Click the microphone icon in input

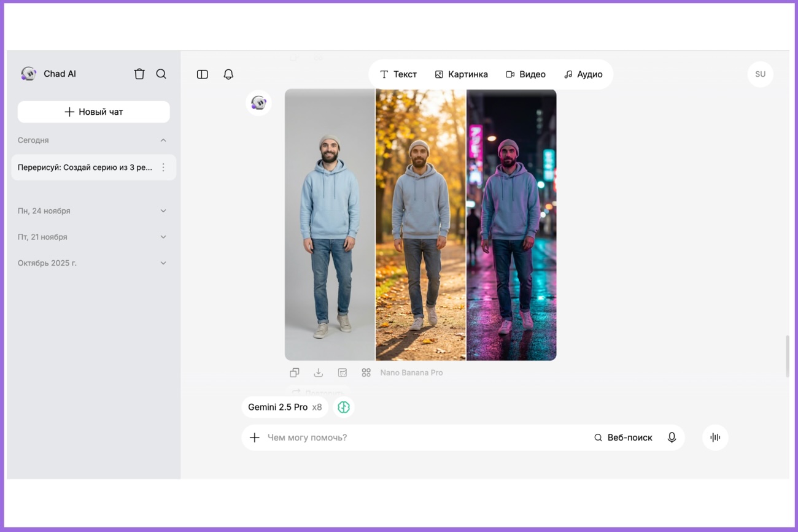(672, 438)
